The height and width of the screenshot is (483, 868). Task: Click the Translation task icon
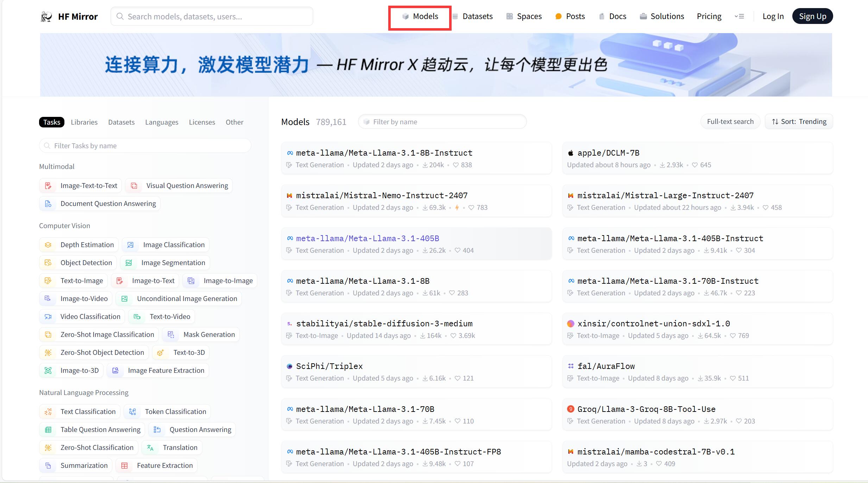[x=150, y=447]
